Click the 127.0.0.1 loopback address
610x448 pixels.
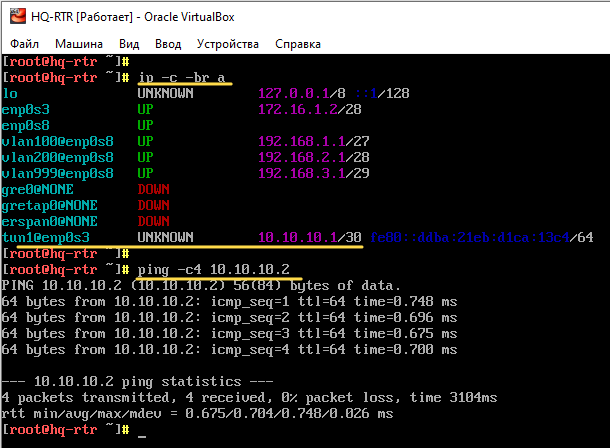pos(291,93)
